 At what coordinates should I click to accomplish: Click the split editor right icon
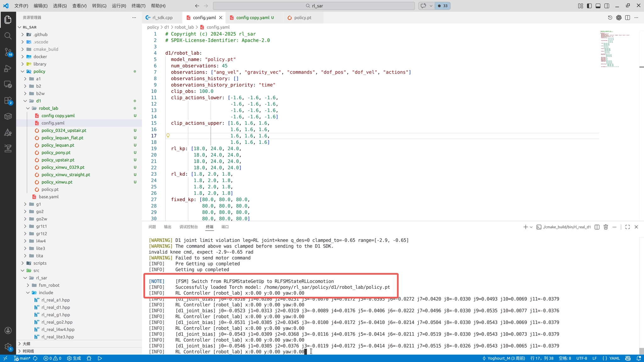click(627, 18)
